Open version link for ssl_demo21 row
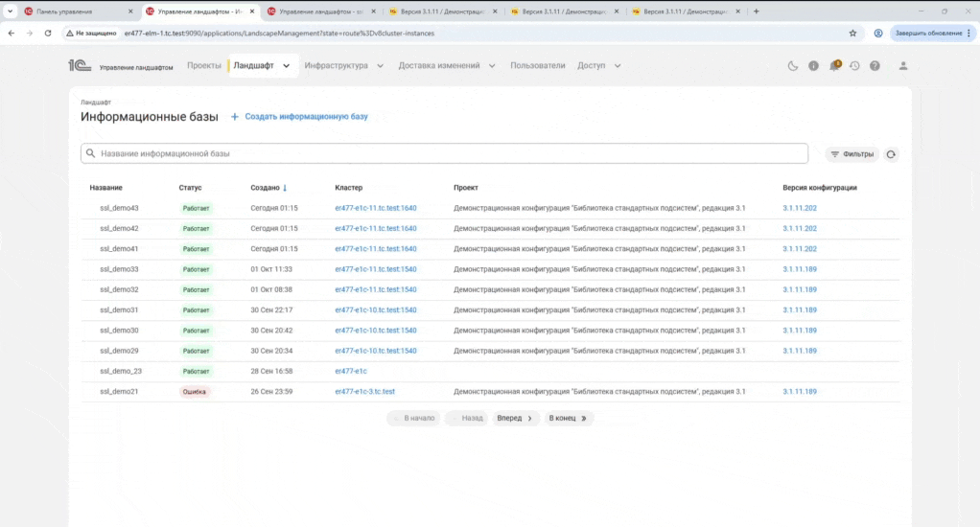980x527 pixels. coord(800,392)
